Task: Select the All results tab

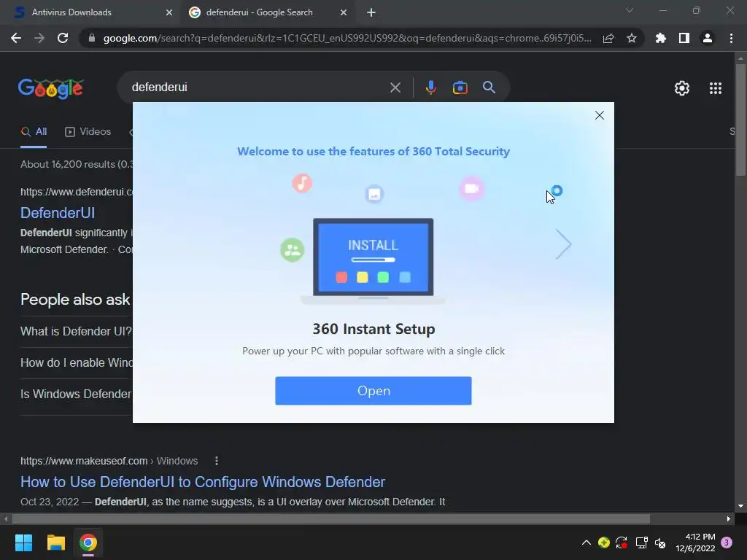Action: click(x=34, y=132)
